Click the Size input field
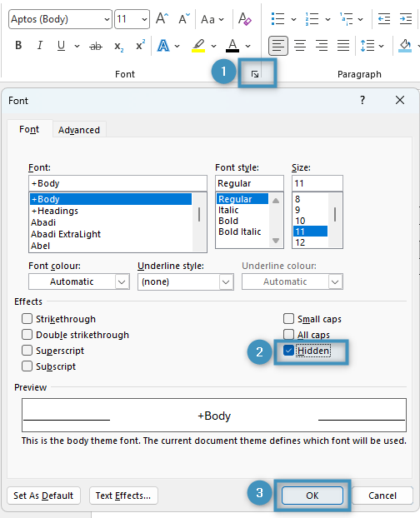 click(x=317, y=183)
